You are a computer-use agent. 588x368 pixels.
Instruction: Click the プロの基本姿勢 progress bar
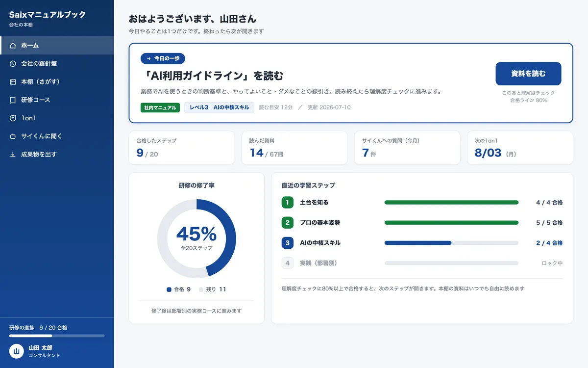[x=451, y=223]
